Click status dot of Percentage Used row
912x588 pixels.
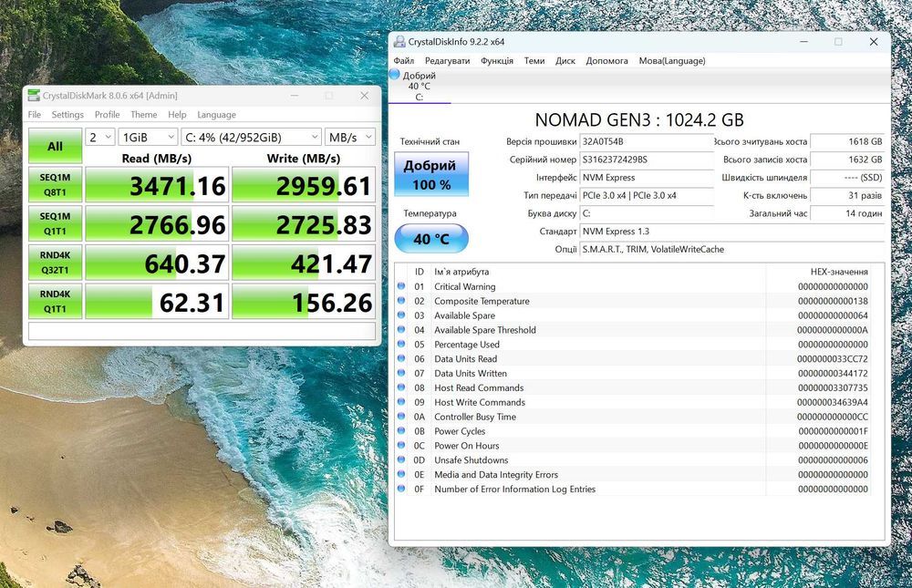400,344
